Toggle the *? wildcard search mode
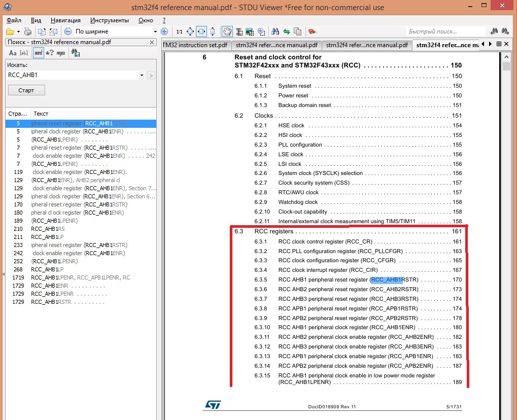The image size is (517, 420). tap(49, 53)
